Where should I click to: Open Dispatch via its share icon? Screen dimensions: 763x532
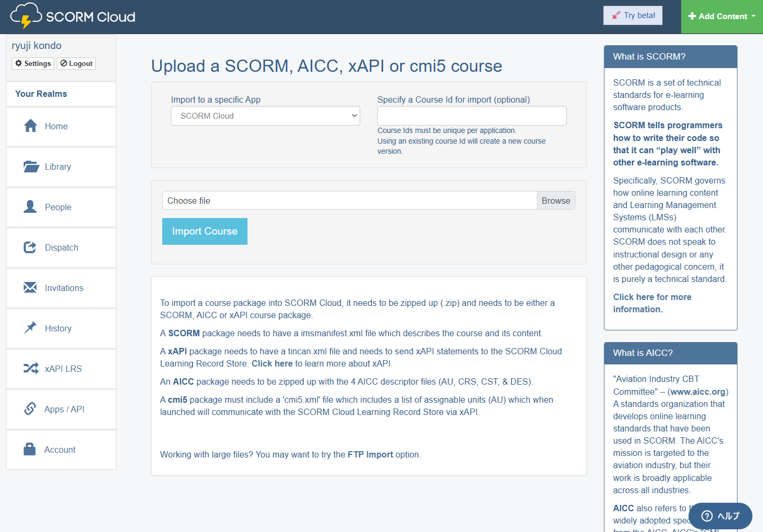click(x=30, y=247)
